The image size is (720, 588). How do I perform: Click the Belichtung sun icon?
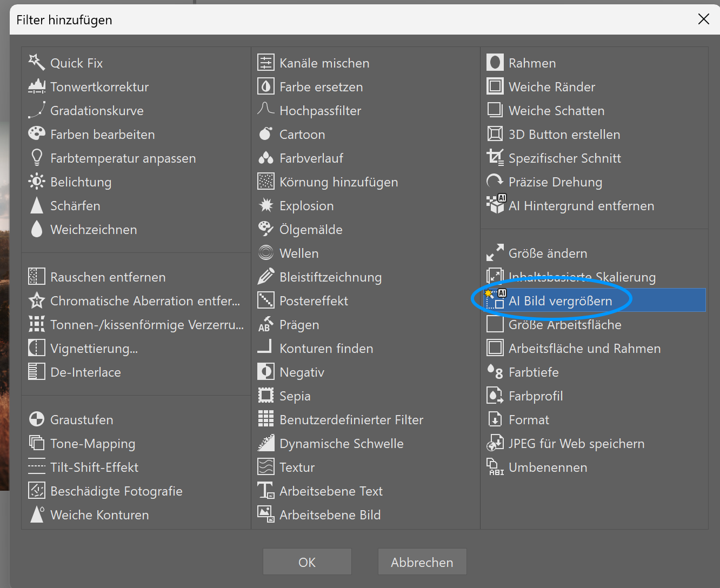click(36, 182)
